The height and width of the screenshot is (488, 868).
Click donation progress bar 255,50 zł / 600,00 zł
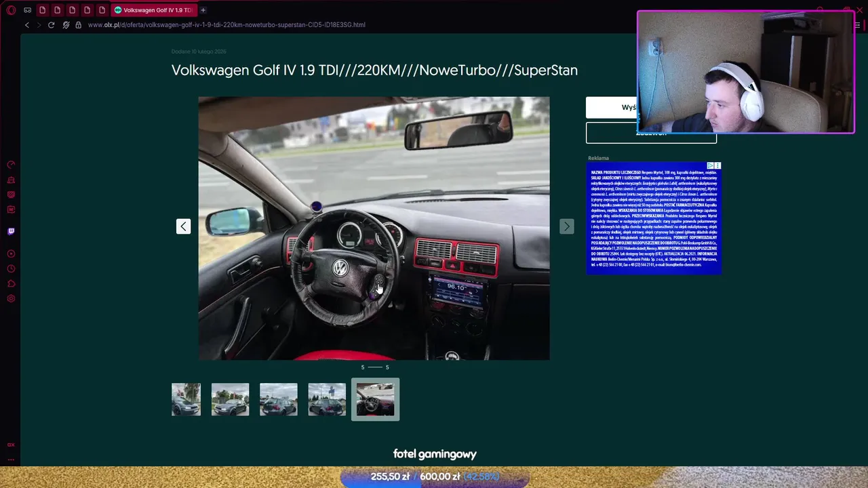(435, 476)
